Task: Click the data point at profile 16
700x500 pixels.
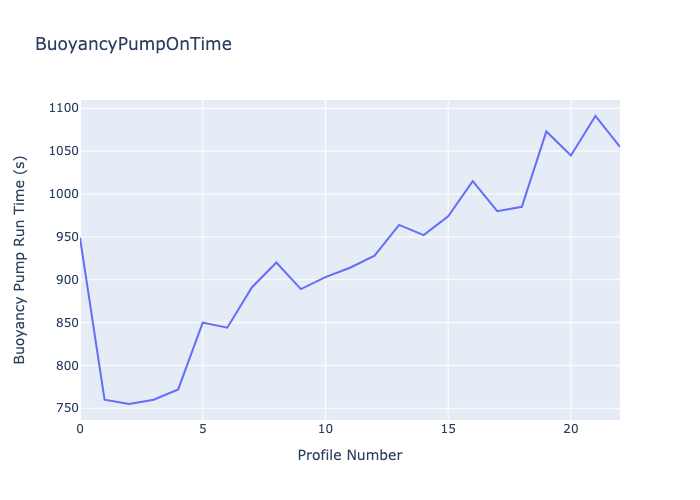Action: (473, 181)
